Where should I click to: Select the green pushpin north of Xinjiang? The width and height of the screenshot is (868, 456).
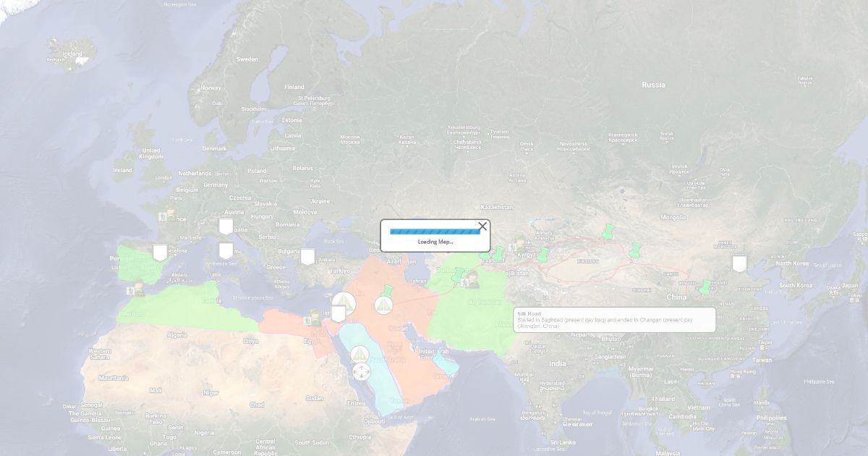(x=608, y=232)
